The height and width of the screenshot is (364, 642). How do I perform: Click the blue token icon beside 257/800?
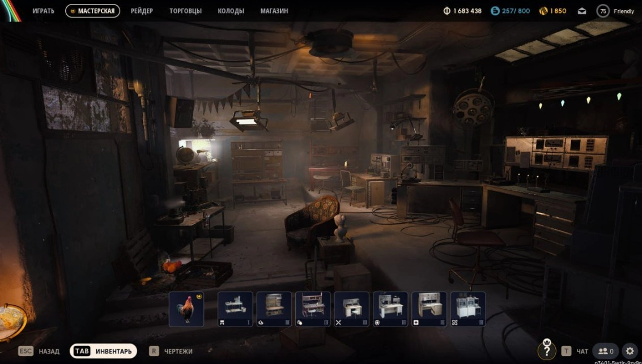pos(495,11)
